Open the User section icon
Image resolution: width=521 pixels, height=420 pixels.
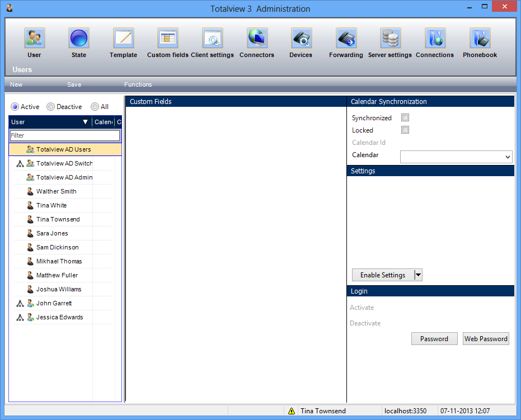[34, 38]
